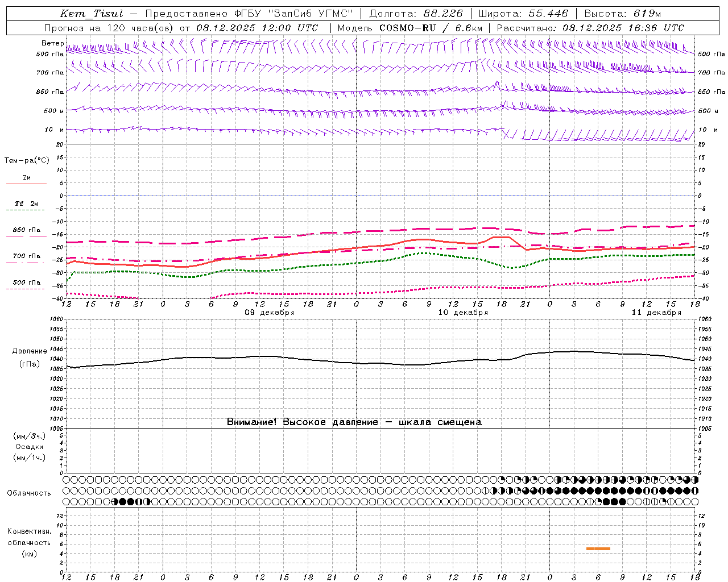Click the Давление pressure panel label
This screenshot has width=728, height=582.
tap(30, 351)
